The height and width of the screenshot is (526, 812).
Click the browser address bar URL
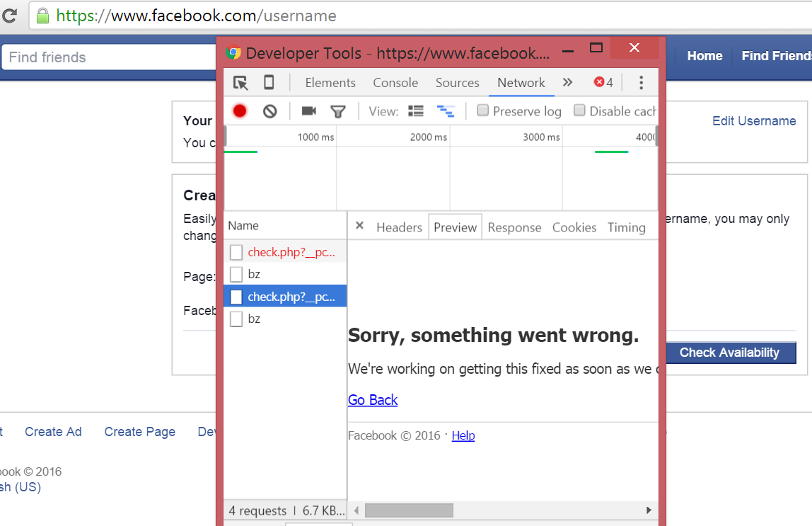(196, 16)
